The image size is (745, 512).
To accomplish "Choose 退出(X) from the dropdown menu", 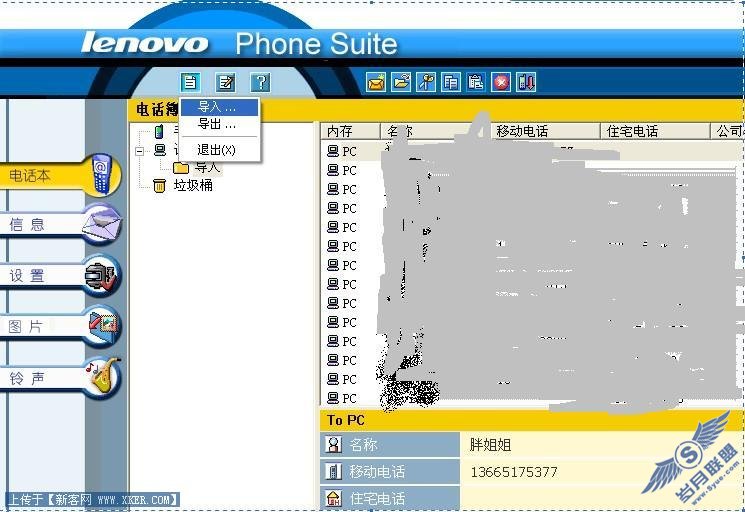I will (220, 150).
